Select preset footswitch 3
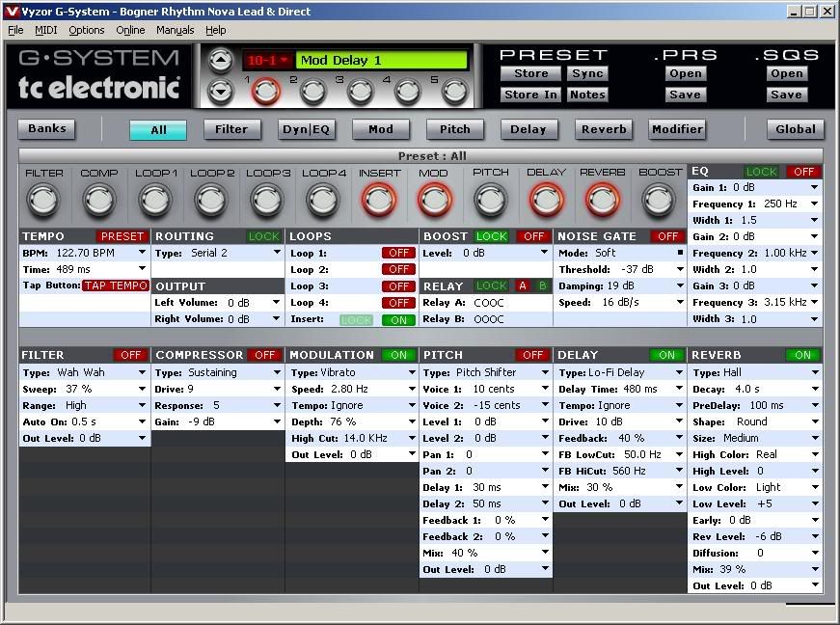The image size is (840, 625). click(x=360, y=93)
